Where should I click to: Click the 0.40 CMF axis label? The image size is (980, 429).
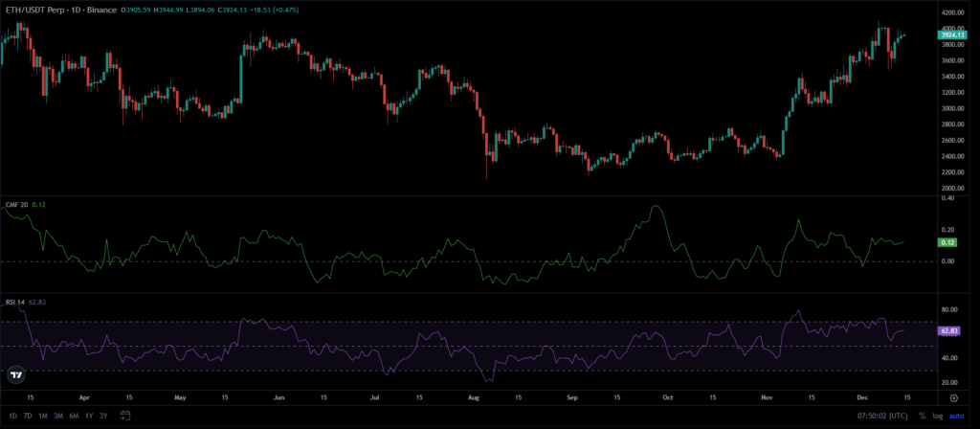(947, 198)
